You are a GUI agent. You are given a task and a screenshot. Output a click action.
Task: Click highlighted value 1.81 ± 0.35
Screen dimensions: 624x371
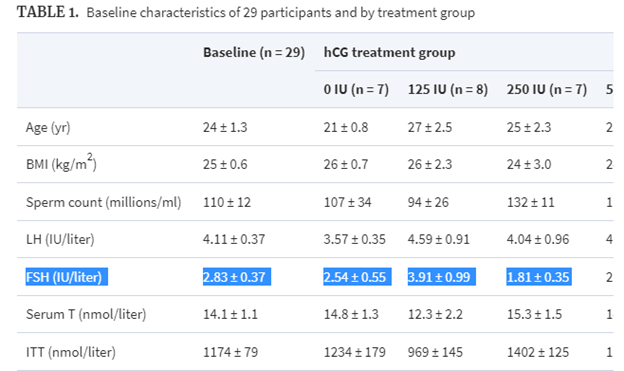pyautogui.click(x=539, y=277)
